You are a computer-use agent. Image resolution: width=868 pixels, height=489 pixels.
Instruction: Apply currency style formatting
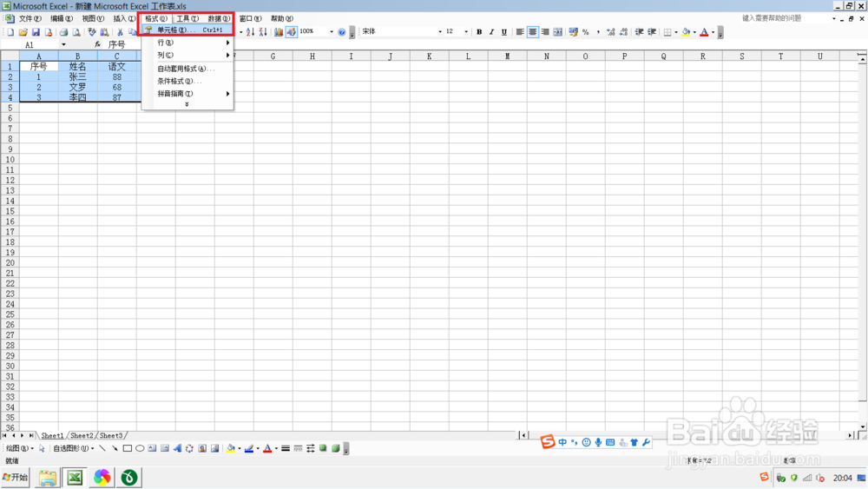[573, 32]
